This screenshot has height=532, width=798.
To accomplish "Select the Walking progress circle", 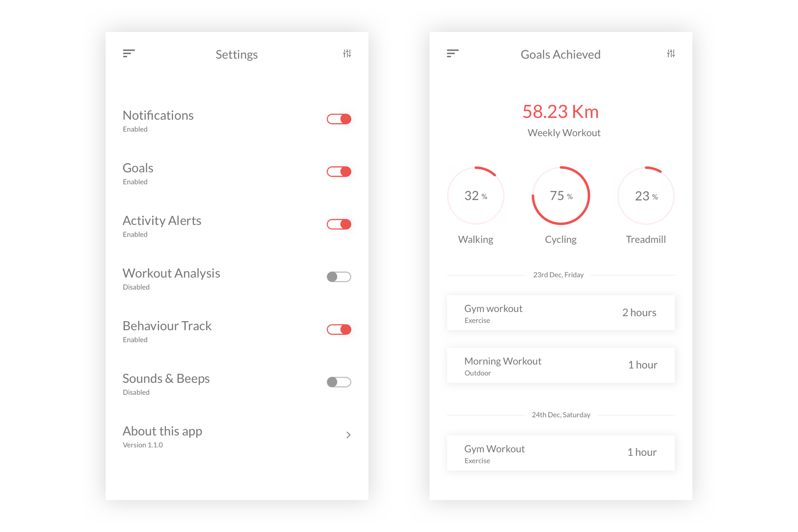I will [x=476, y=196].
